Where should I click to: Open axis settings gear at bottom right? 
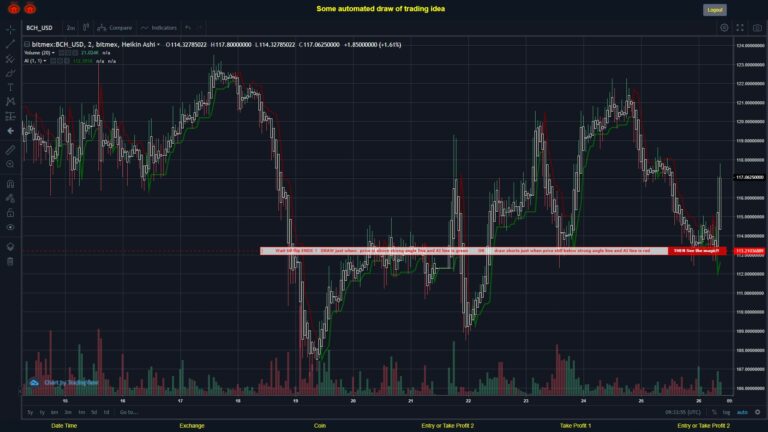(757, 412)
